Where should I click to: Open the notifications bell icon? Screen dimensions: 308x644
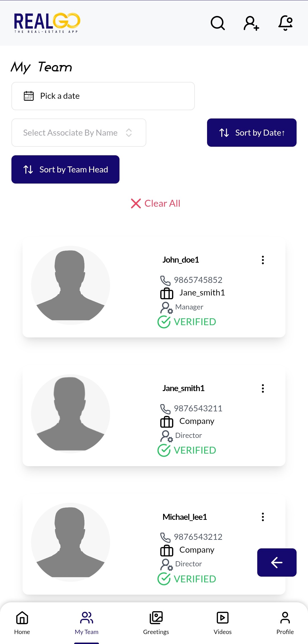click(285, 23)
